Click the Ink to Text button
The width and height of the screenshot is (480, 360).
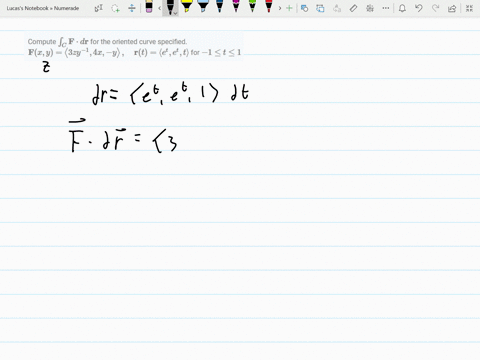(337, 8)
